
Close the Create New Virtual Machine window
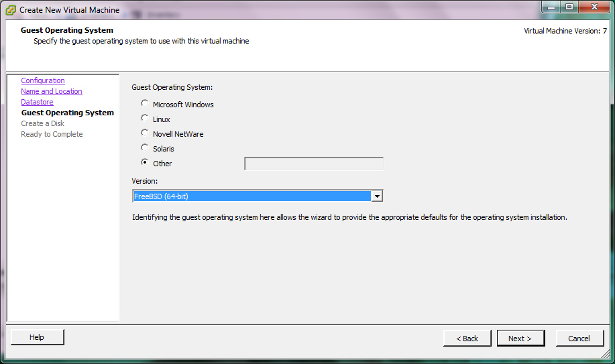[595, 7]
